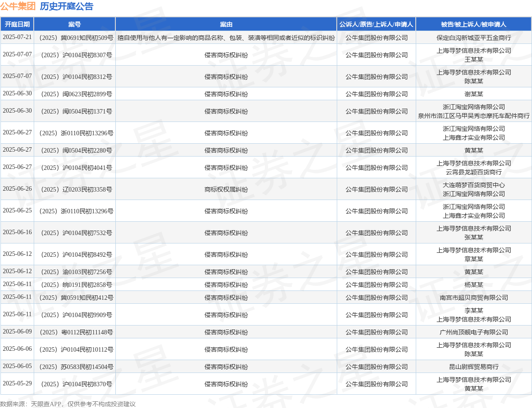Click date cell 2025-07-21
The width and height of the screenshot is (532, 408).
tap(17, 37)
